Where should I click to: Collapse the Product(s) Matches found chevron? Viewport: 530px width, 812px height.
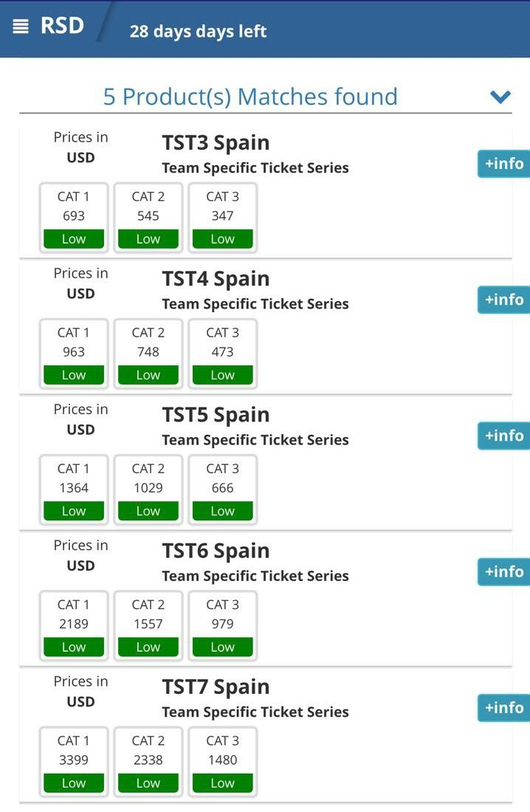500,97
